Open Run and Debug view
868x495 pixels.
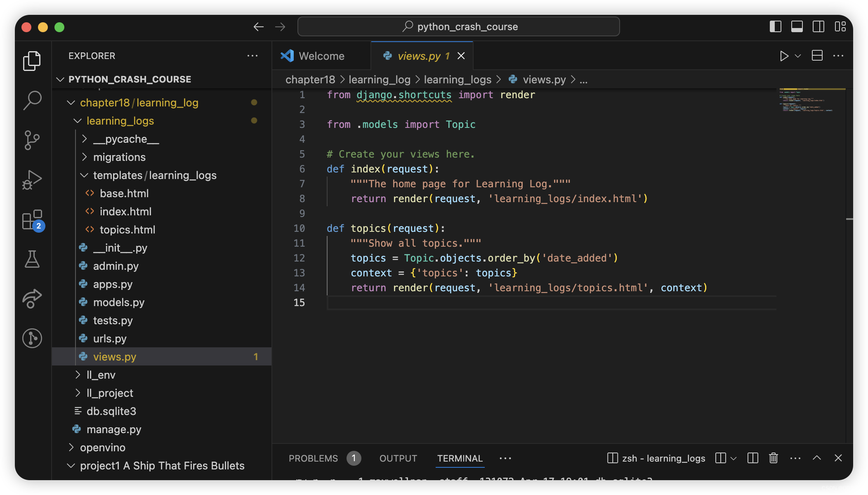32,179
